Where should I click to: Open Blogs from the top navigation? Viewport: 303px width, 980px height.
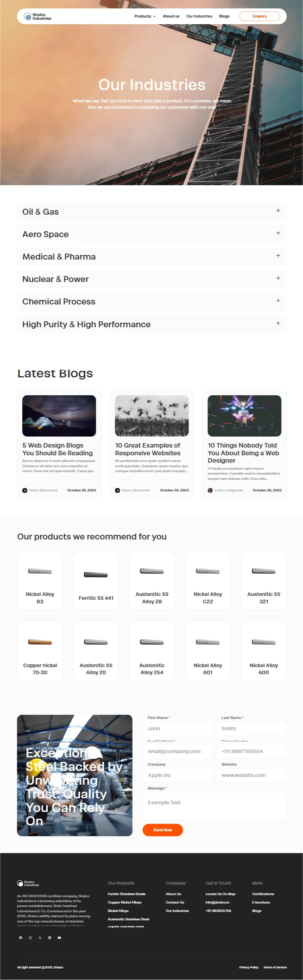pos(224,16)
